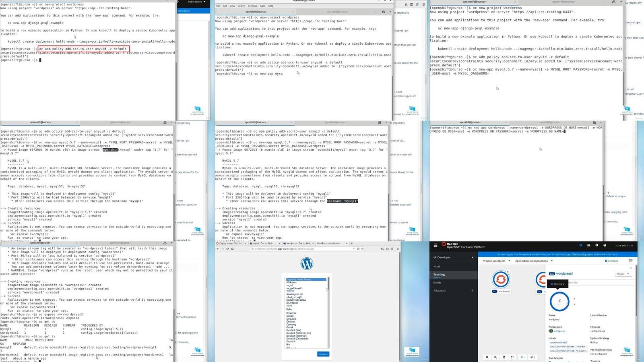Click the zoom out icon in topology toolbar
The image size is (644, 362).
click(x=495, y=357)
